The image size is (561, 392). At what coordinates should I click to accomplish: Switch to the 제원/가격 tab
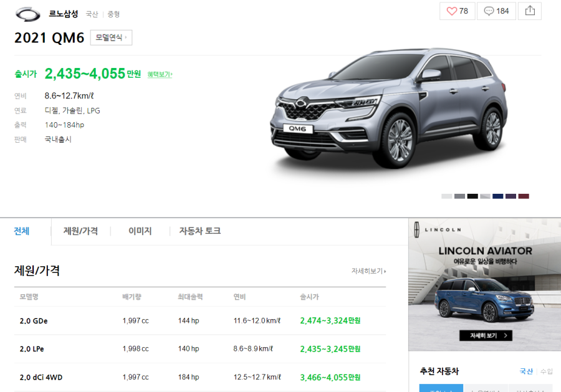point(80,231)
